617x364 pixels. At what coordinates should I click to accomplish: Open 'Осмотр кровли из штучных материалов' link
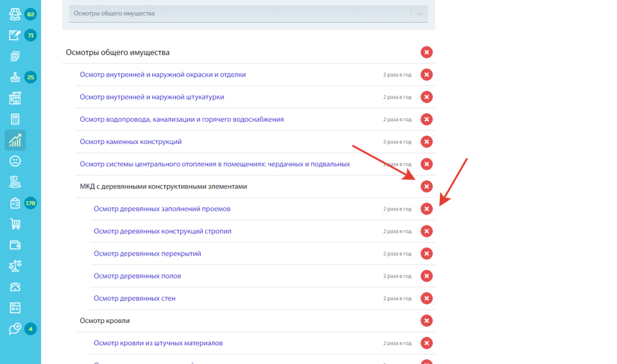[158, 343]
